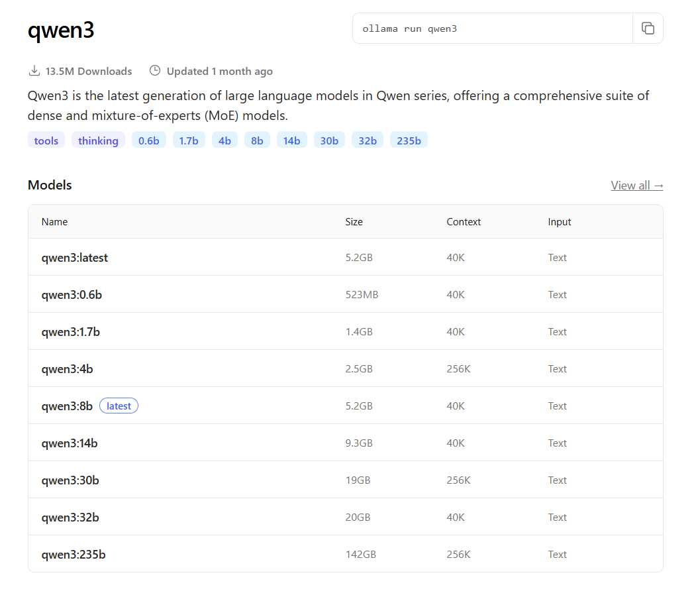Select the 235b size tag
700x605 pixels.
click(x=409, y=140)
